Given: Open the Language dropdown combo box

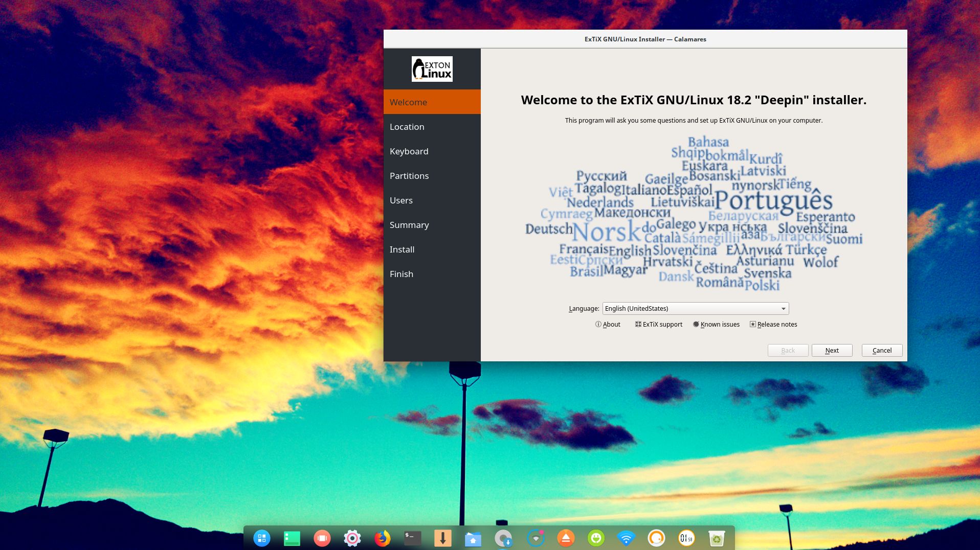Looking at the screenshot, I should click(696, 308).
